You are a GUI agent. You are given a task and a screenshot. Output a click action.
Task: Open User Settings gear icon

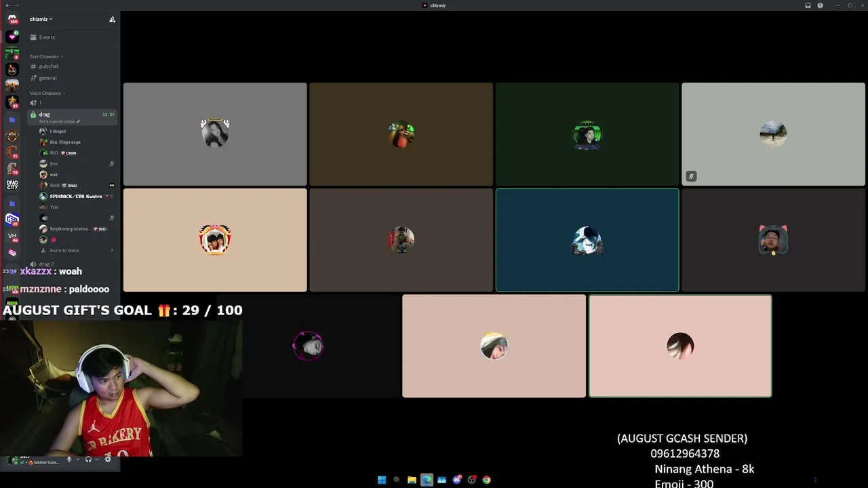[107, 460]
